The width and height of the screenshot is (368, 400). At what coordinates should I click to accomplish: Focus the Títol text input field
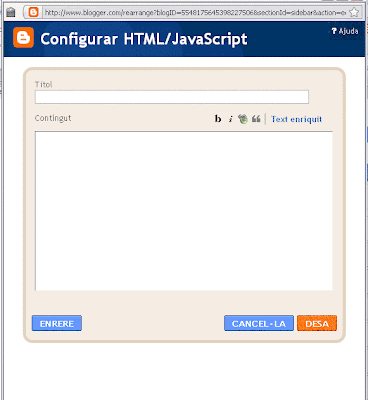172,97
